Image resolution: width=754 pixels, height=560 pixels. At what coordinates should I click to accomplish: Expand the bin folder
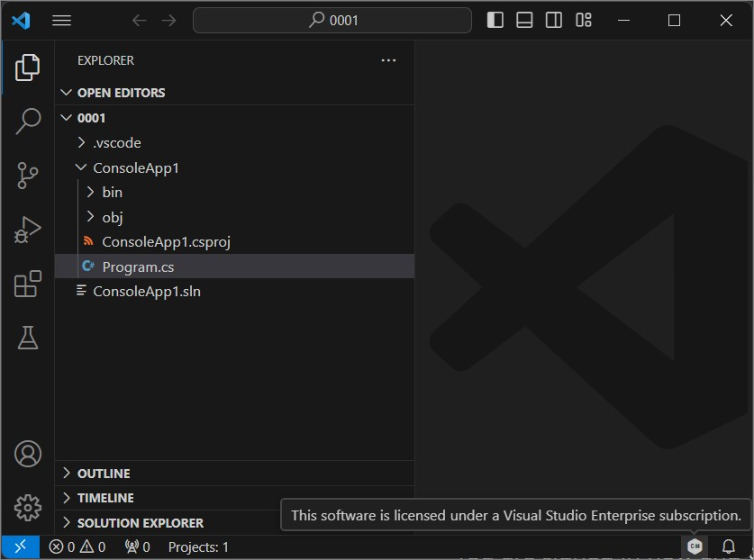[234, 193]
